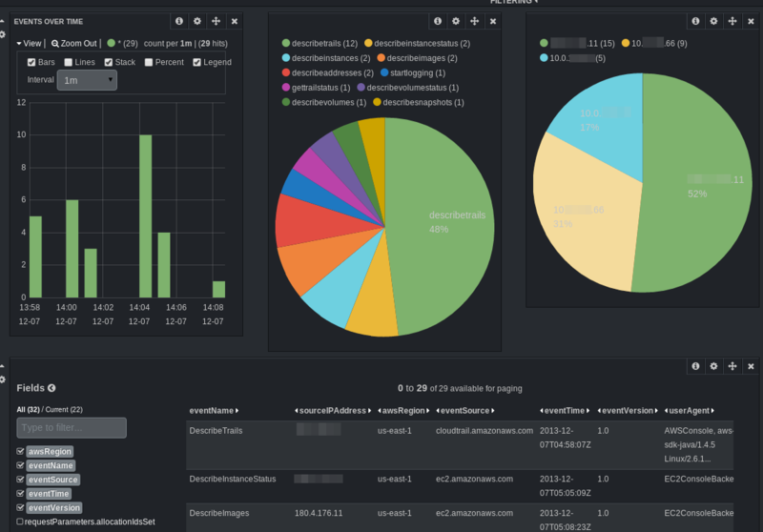Click describesnapshots (1) legend entry
Screen dimensions: 763x532
(x=419, y=102)
